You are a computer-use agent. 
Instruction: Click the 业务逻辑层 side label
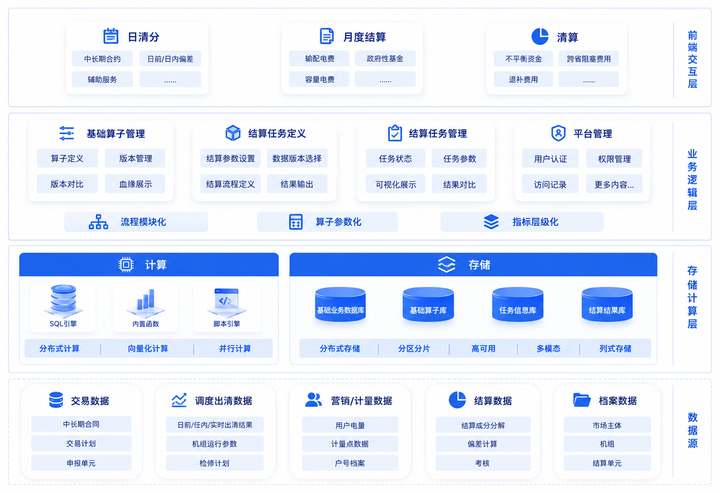(692, 179)
